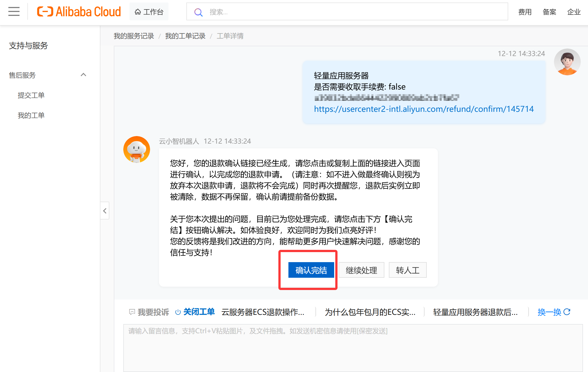
Task: Click the 我要投诉 complaint icon
Action: coord(132,312)
